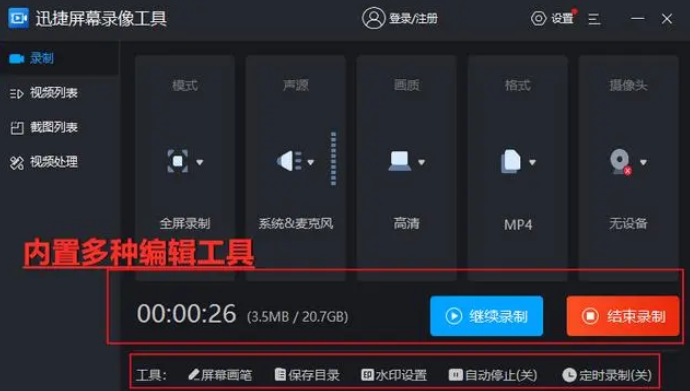Click the 声源 speaker icon
This screenshot has height=391, width=690.
[289, 161]
